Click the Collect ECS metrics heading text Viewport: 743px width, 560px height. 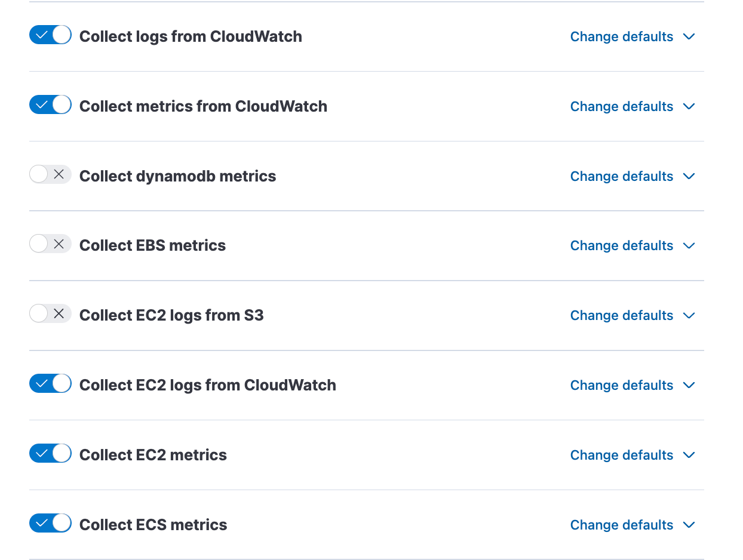click(153, 525)
